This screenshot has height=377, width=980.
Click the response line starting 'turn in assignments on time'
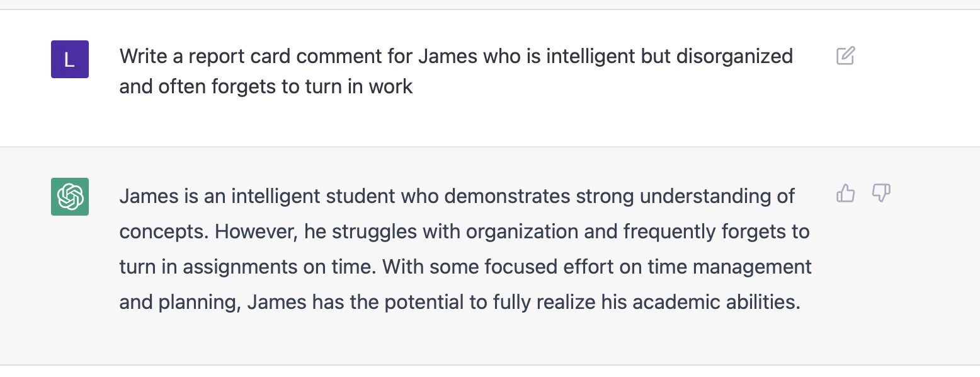[x=465, y=267]
